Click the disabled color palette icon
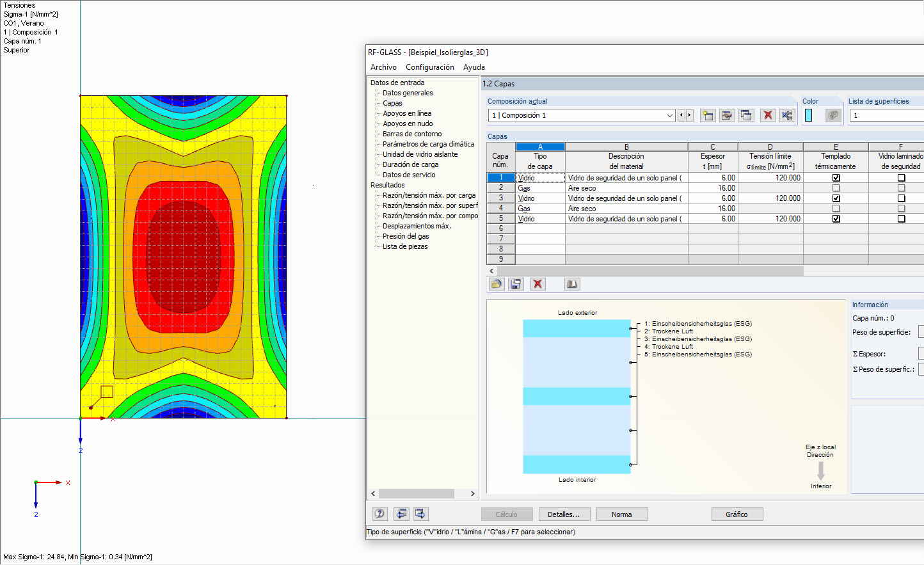This screenshot has width=924, height=565. (x=833, y=115)
